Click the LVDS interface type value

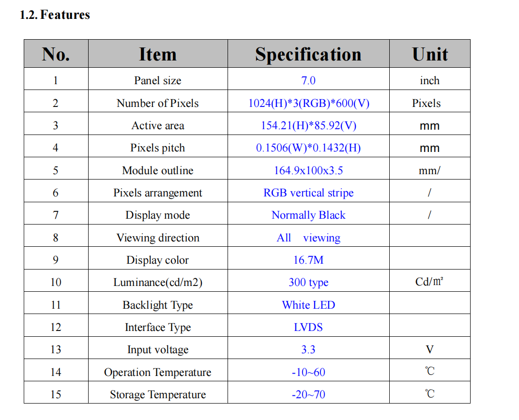308,327
